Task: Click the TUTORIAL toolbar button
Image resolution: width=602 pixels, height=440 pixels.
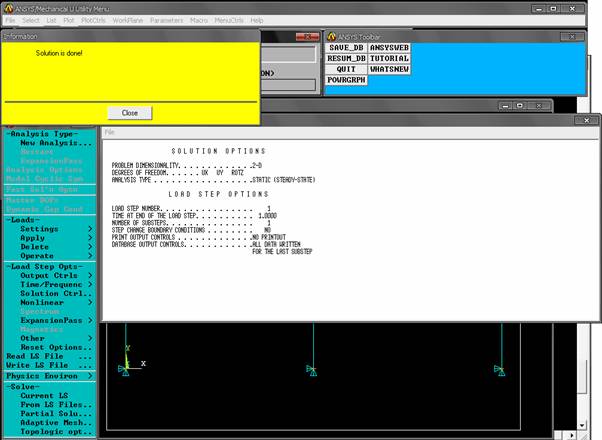Action: coord(389,58)
